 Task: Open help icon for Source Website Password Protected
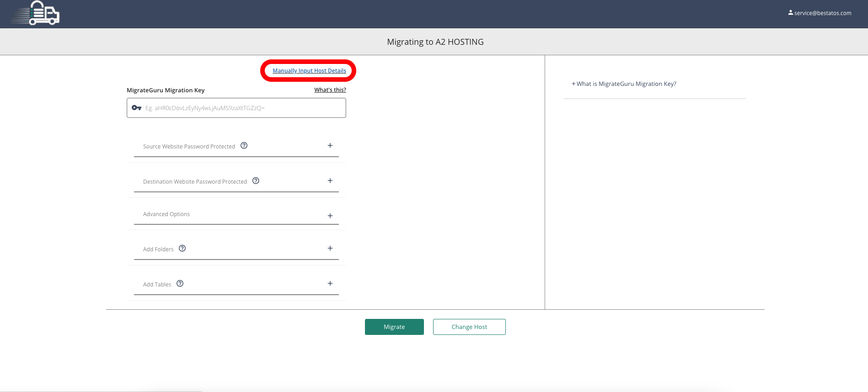click(244, 146)
